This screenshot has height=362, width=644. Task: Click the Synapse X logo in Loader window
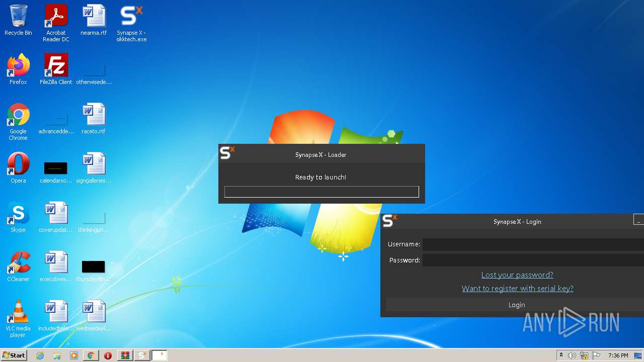(x=227, y=152)
